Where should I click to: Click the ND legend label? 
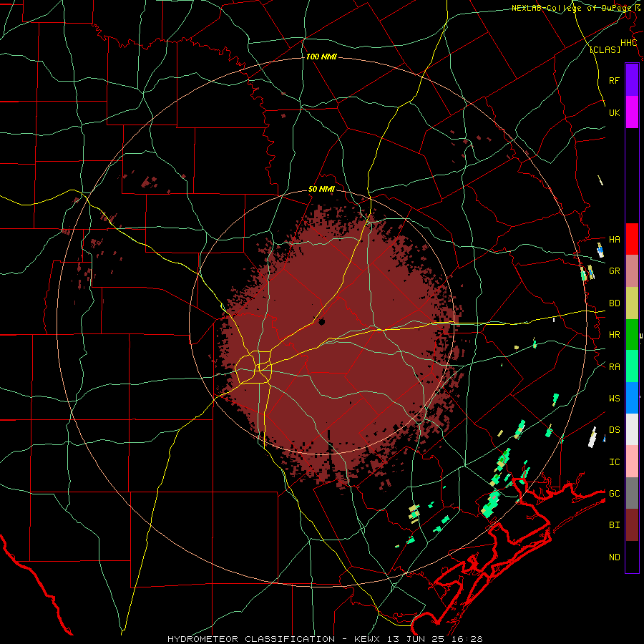point(614,557)
